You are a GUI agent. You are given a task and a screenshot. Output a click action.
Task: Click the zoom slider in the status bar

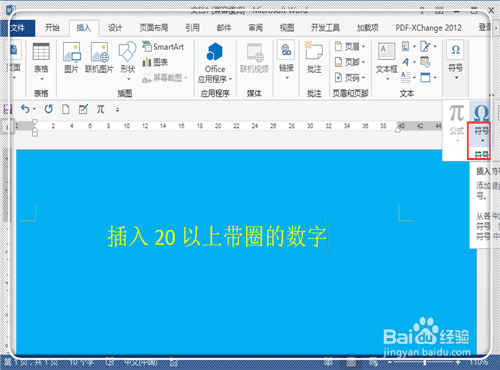(424, 362)
